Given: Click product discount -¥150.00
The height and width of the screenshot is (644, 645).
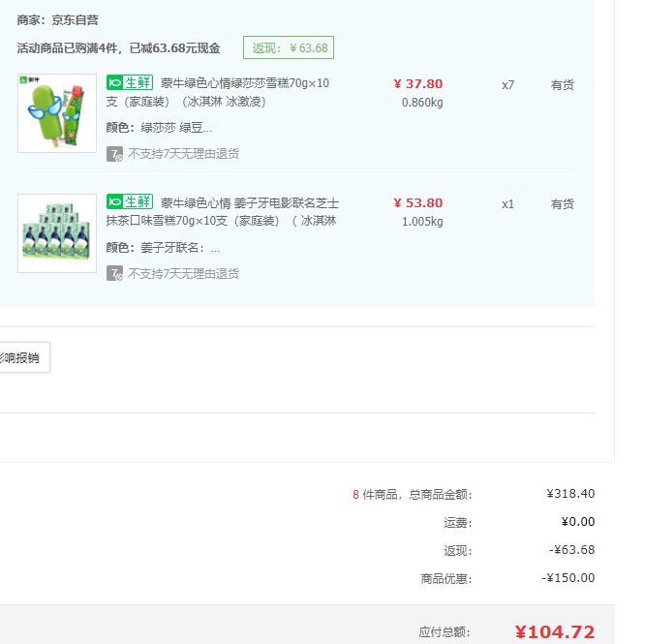Looking at the screenshot, I should 568,578.
